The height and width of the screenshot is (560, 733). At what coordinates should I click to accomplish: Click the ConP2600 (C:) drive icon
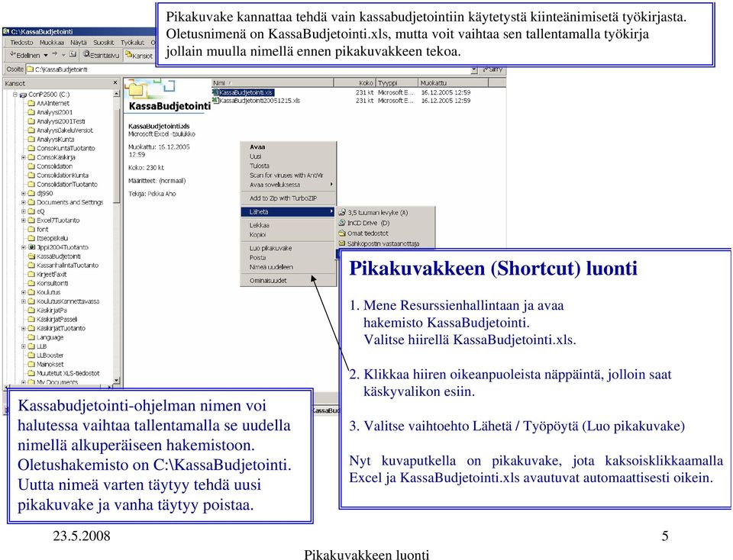pyautogui.click(x=23, y=95)
